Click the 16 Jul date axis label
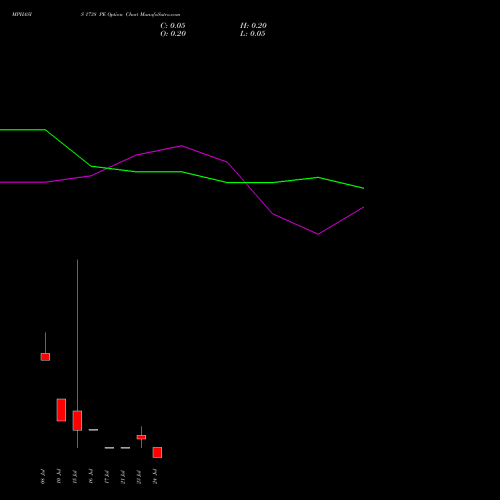Image resolution: width=500 pixels, height=500 pixels. (91, 476)
